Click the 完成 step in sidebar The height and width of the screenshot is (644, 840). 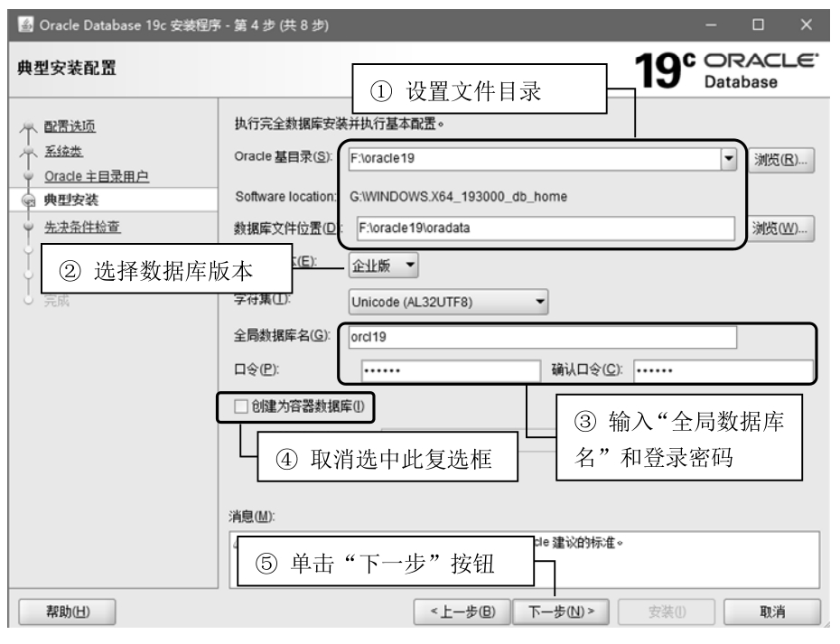coord(56,301)
